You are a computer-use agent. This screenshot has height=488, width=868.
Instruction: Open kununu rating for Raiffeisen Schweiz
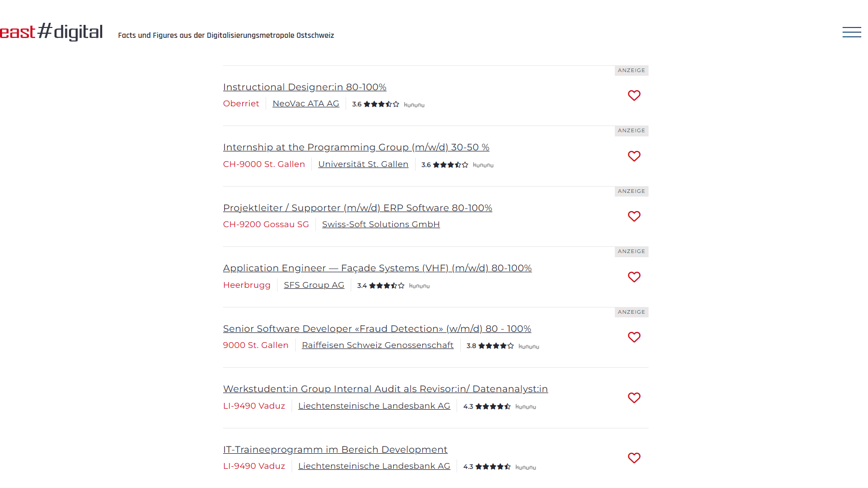coord(503,346)
